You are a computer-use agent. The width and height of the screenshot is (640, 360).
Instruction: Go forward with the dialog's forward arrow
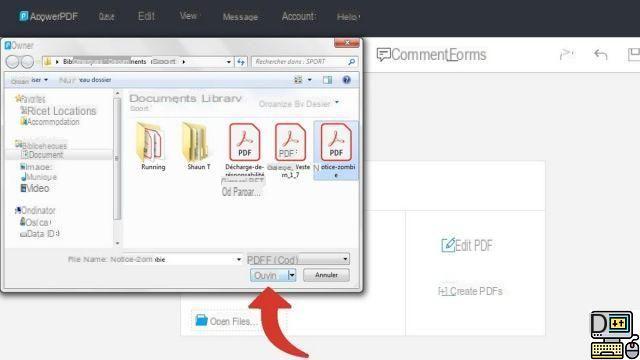(27, 62)
